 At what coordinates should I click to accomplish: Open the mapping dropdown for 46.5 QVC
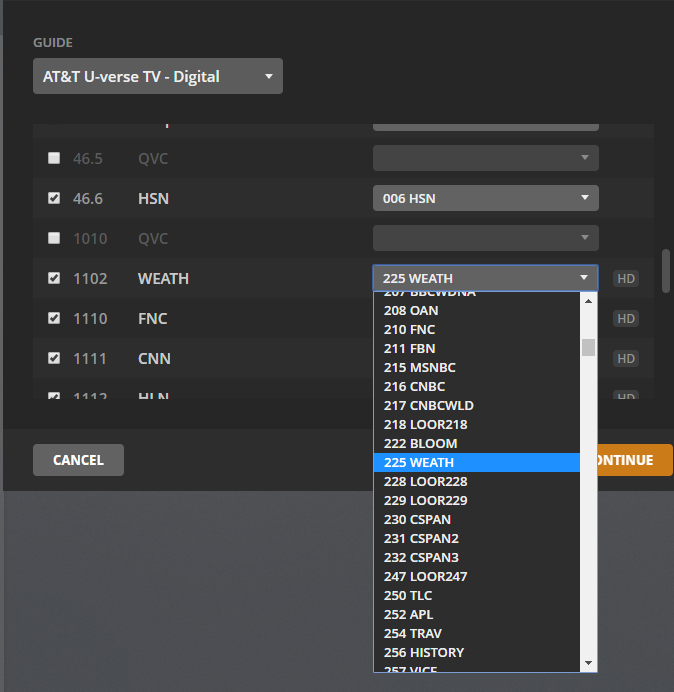point(486,158)
